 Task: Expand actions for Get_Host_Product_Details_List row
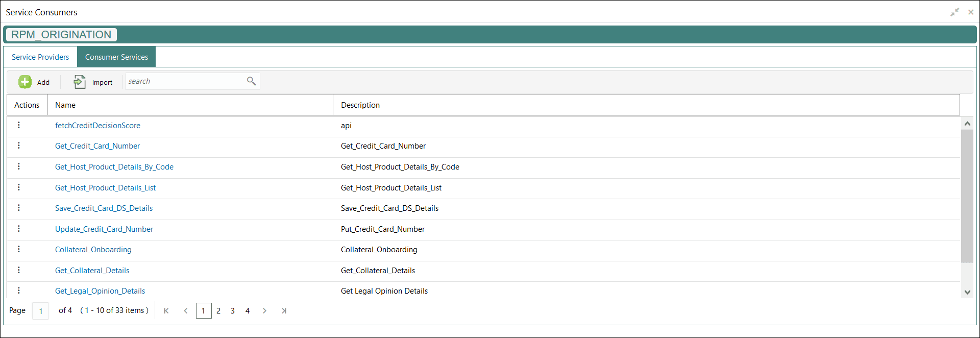[19, 187]
